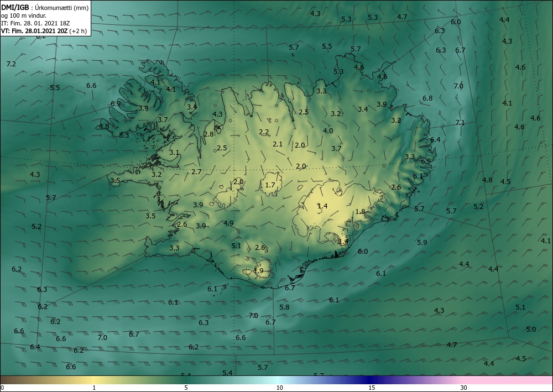Select the 5.9 value southeast of Iceland
Viewport: 553px width, 392px height.
pos(422,242)
